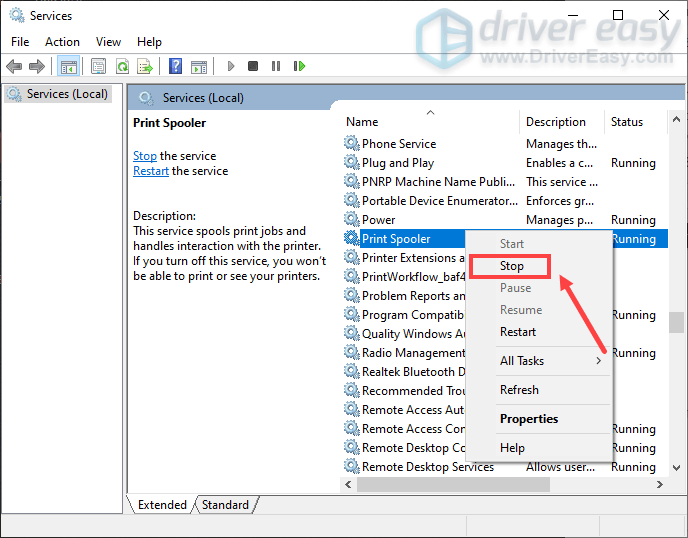Select the Radio Management service

coord(404,352)
